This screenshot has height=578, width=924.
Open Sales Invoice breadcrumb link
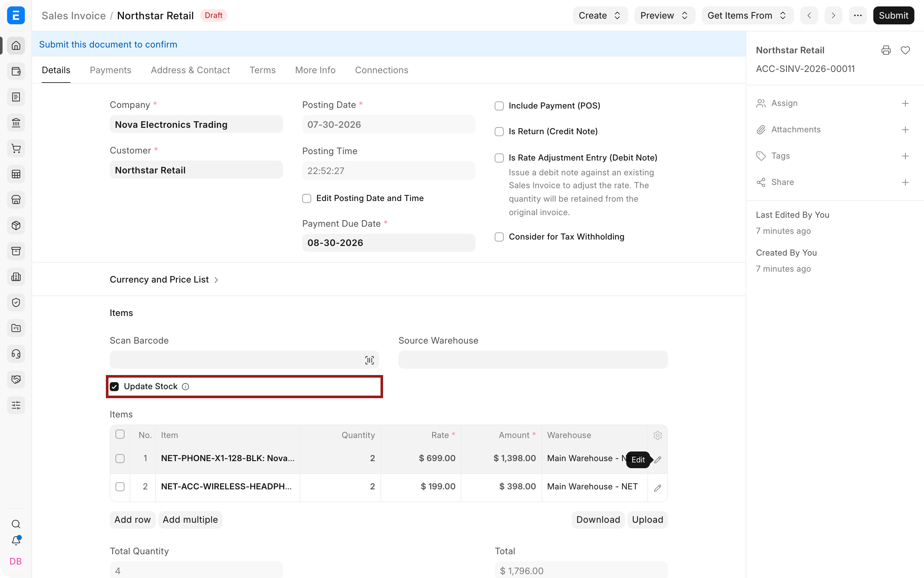(74, 15)
